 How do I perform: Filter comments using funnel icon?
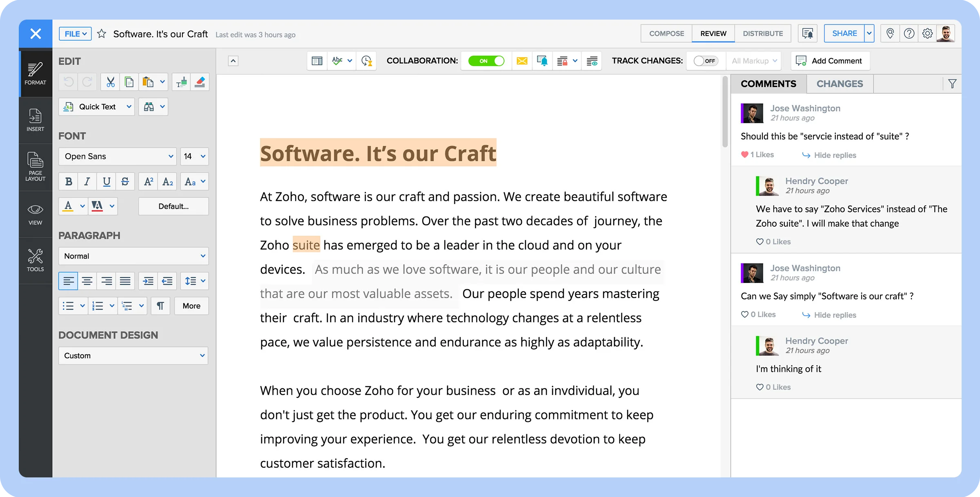click(x=952, y=84)
